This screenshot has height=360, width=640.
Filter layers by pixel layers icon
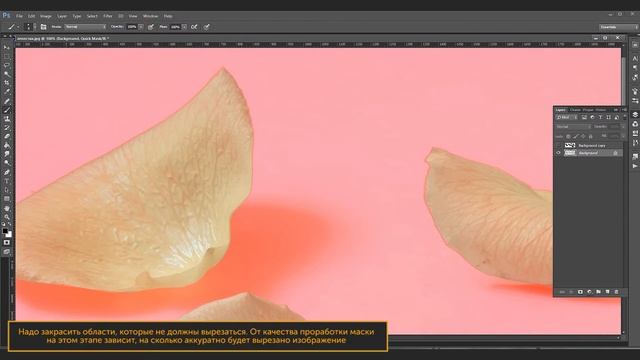pos(584,118)
